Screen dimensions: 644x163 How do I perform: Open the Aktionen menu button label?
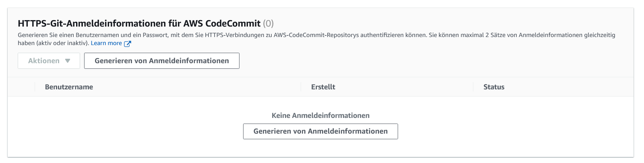click(44, 61)
